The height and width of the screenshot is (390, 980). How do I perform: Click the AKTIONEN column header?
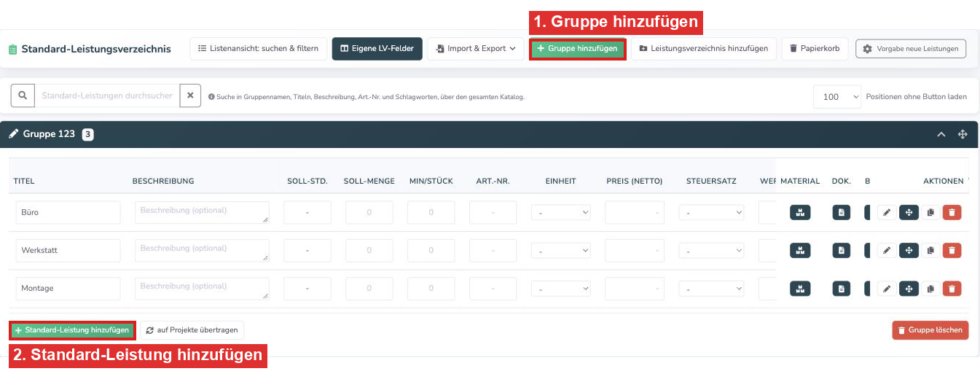click(943, 181)
